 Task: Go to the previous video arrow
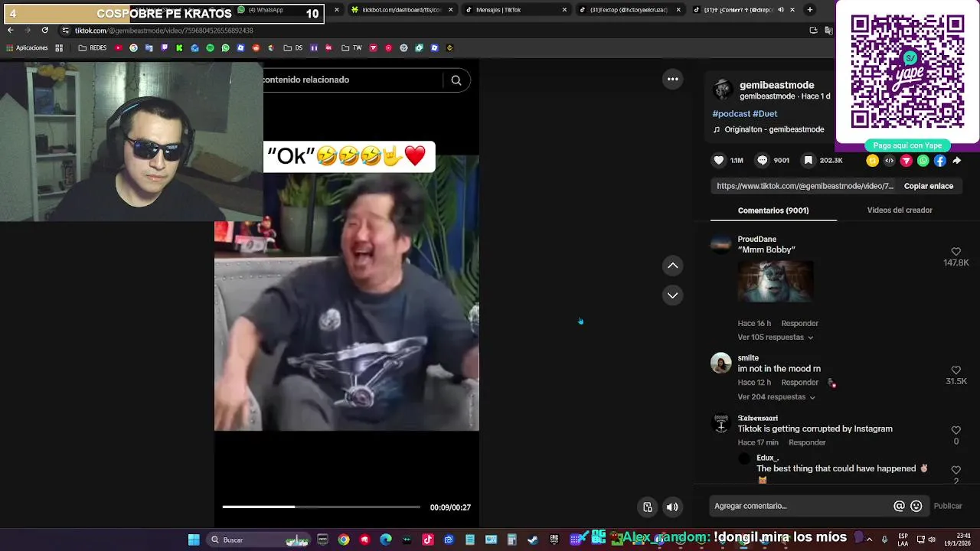pyautogui.click(x=672, y=266)
